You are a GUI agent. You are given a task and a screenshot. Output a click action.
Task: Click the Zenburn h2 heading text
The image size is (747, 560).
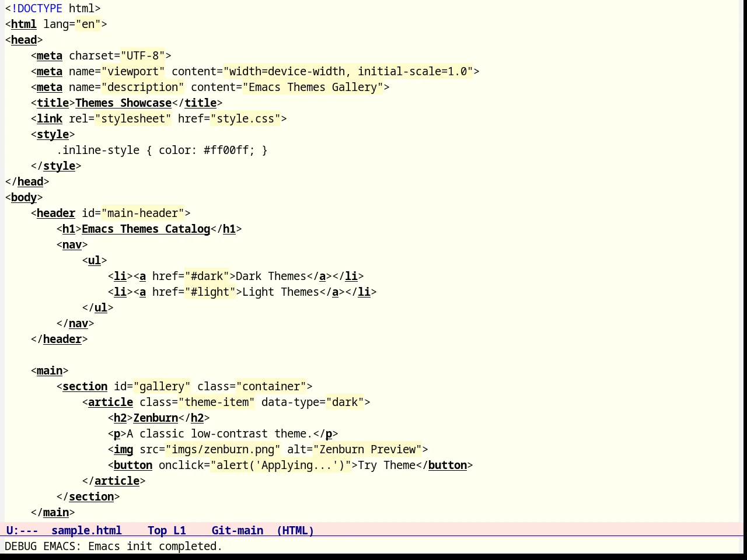coord(155,418)
